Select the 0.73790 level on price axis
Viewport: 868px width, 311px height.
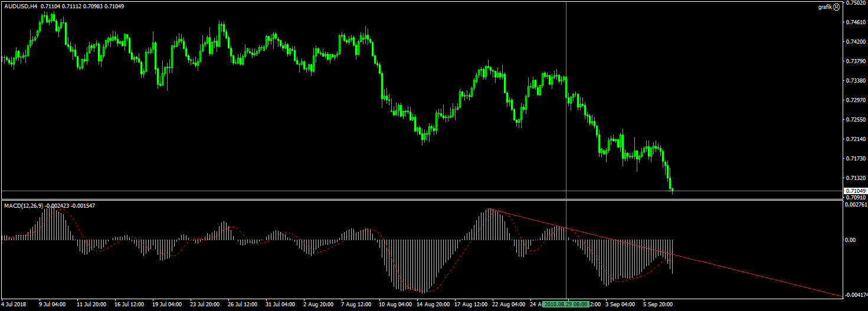click(x=855, y=61)
